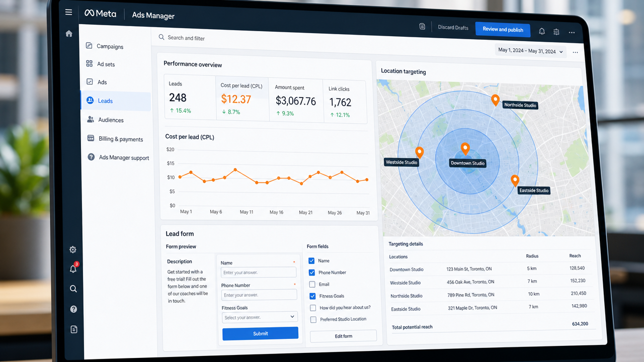The image size is (644, 362).
Task: Submit the lead form preview
Action: click(260, 333)
